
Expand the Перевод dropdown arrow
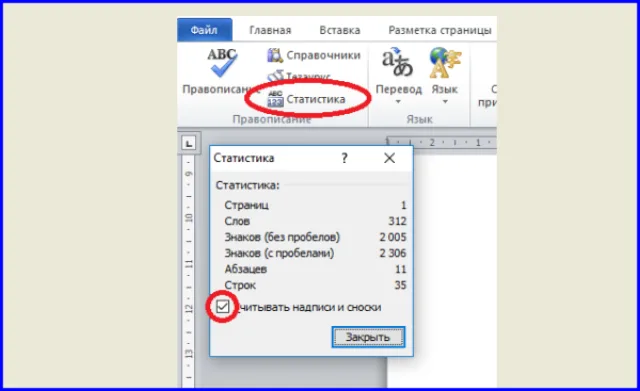coord(398,102)
